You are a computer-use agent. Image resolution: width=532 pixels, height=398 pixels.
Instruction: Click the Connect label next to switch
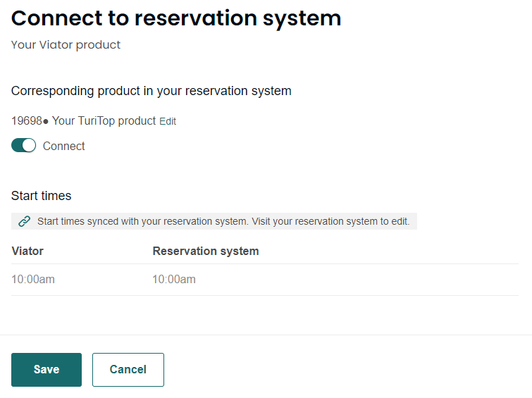click(x=64, y=146)
